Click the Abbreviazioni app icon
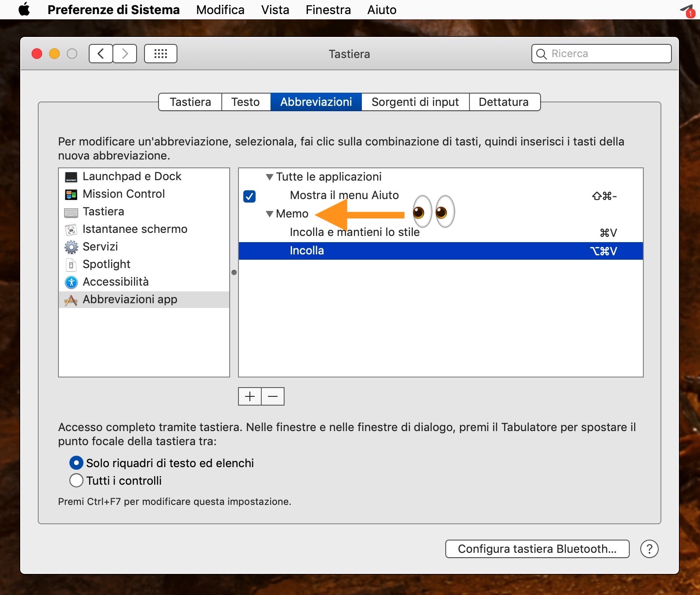The height and width of the screenshot is (595, 700). tap(71, 300)
